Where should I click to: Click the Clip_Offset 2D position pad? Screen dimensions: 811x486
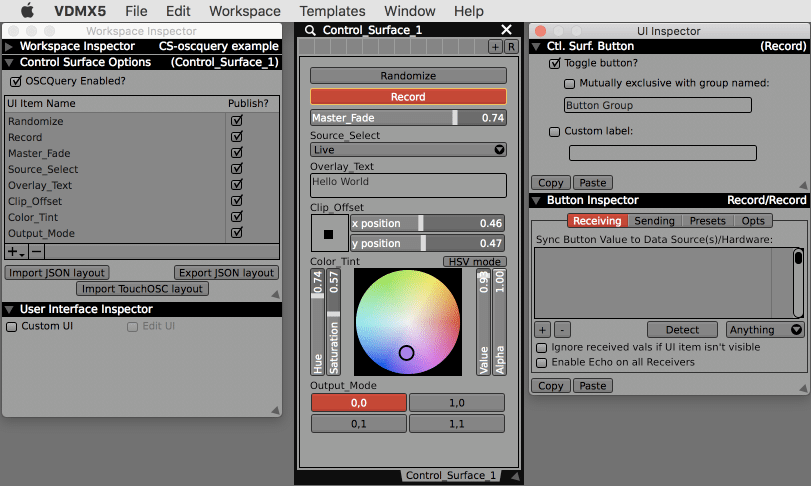pyautogui.click(x=329, y=234)
